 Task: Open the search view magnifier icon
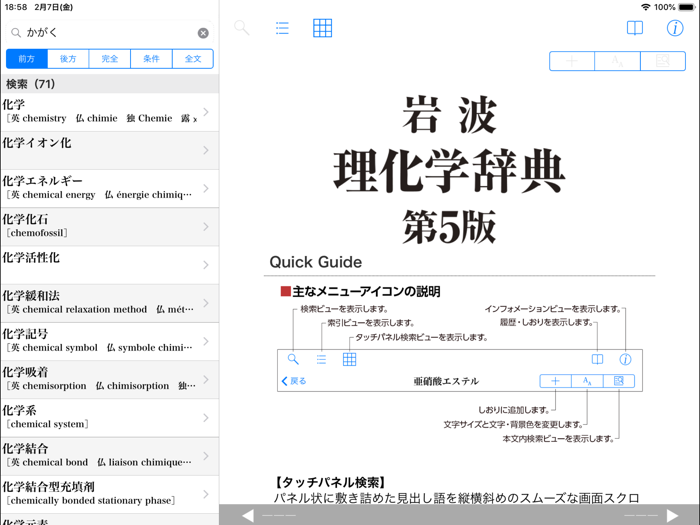pos(242,28)
